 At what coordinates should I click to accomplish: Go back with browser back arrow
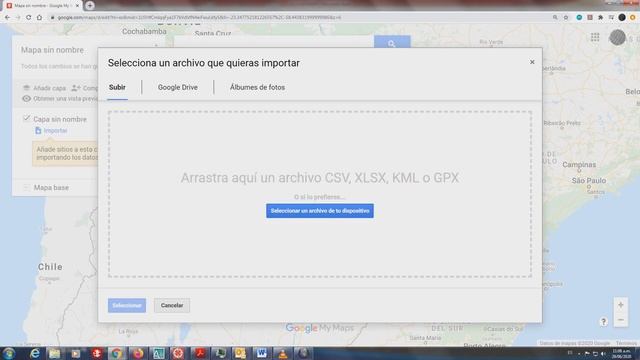coord(7,17)
